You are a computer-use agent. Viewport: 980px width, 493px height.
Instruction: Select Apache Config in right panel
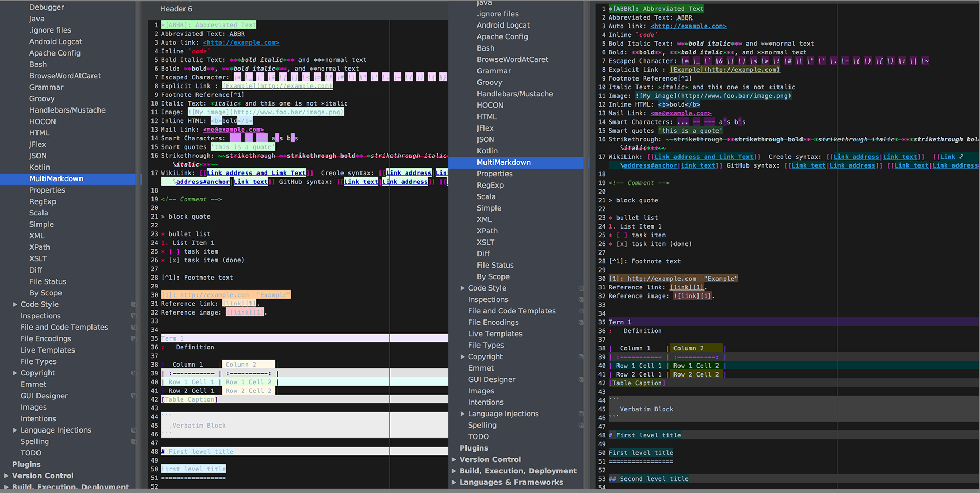(502, 37)
